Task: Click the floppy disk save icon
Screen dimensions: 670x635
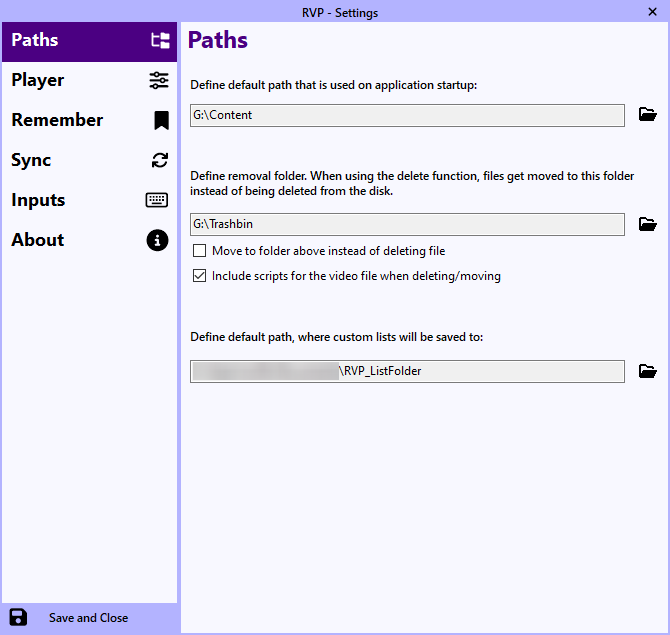Action: click(x=18, y=617)
